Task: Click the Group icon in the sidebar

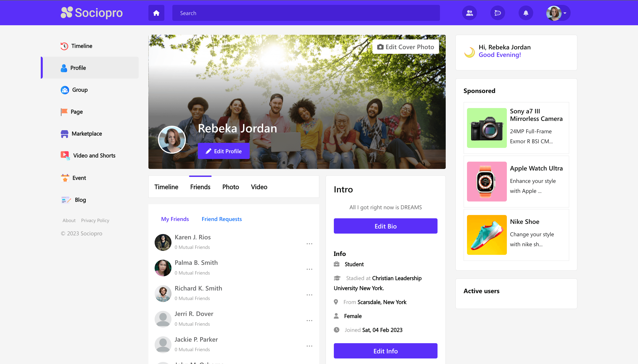Action: point(65,90)
